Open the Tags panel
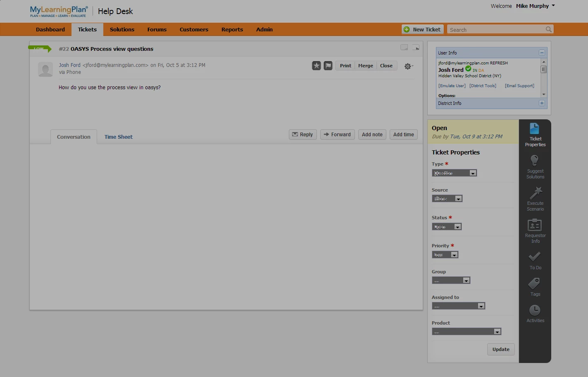588x377 pixels. click(x=535, y=287)
